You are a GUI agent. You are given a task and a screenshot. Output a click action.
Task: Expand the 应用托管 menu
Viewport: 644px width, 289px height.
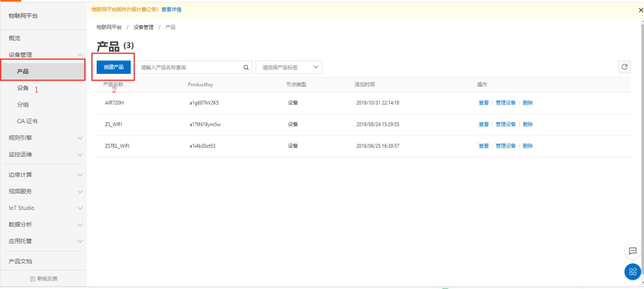(x=80, y=241)
